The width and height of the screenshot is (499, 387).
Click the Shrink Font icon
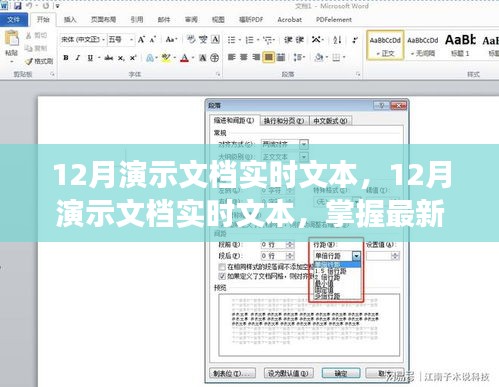(153, 40)
